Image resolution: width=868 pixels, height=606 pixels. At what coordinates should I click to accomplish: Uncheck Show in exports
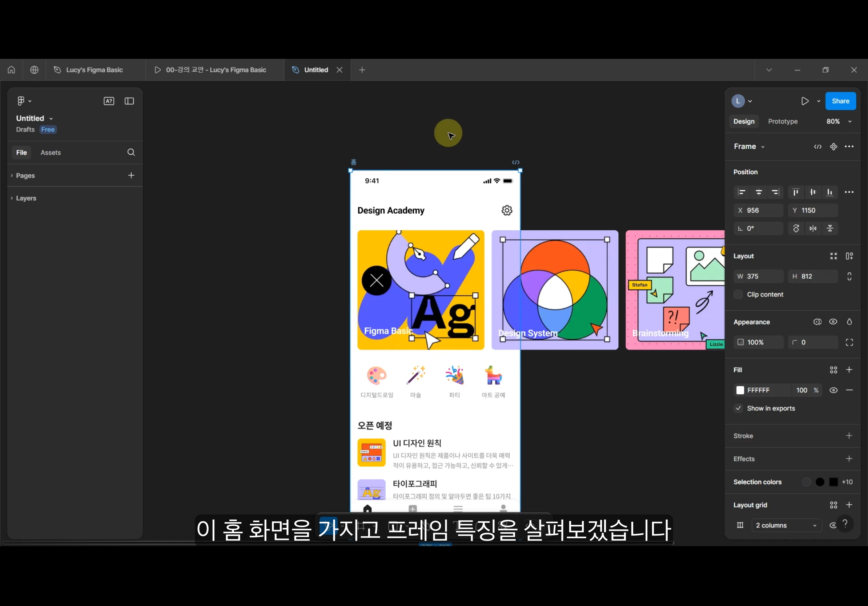point(738,408)
